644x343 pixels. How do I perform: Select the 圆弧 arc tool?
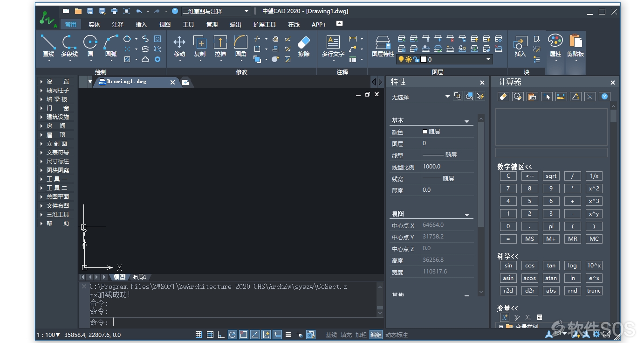click(x=111, y=46)
